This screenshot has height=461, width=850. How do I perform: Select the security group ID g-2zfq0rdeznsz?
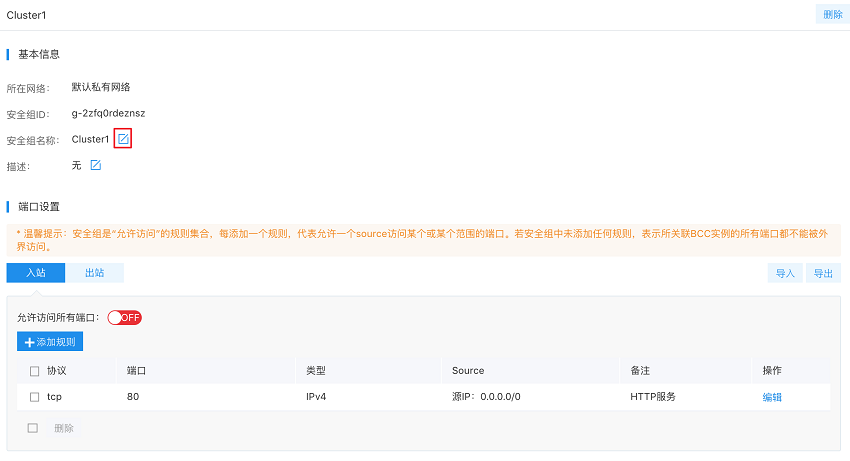(x=108, y=113)
